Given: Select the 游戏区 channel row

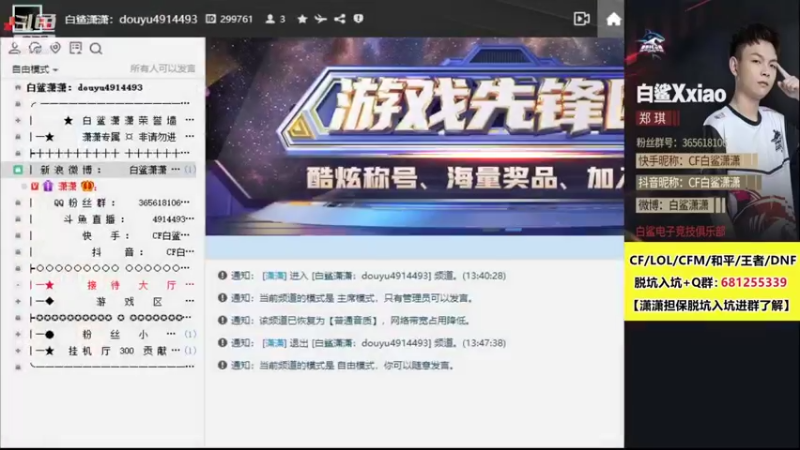Looking at the screenshot, I should 105,302.
